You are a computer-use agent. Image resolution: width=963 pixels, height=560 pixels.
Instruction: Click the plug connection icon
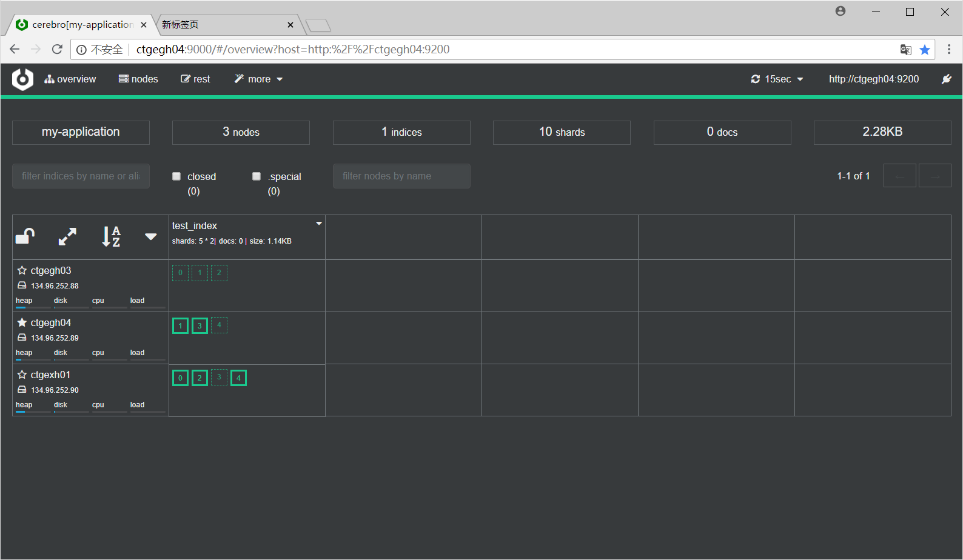click(946, 79)
